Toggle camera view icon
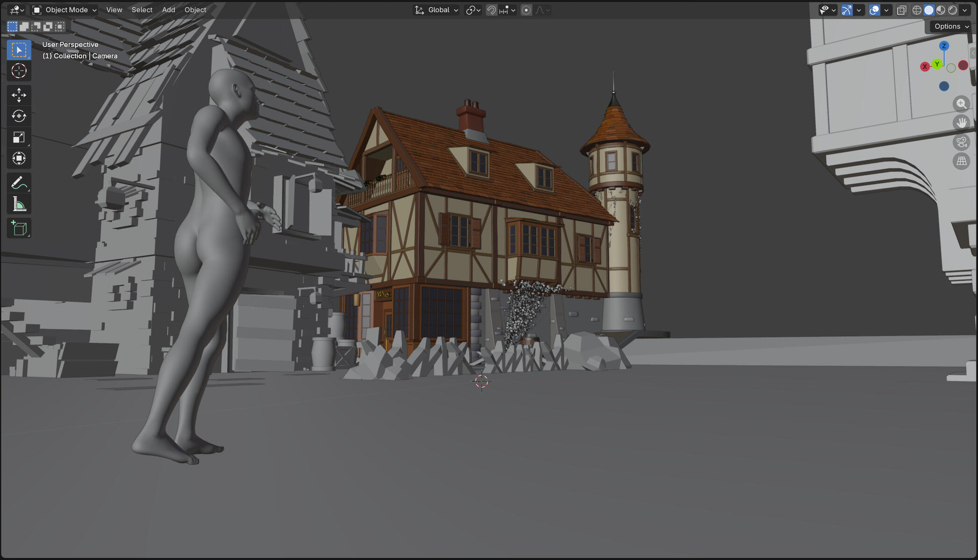Image resolution: width=978 pixels, height=560 pixels. 961,142
